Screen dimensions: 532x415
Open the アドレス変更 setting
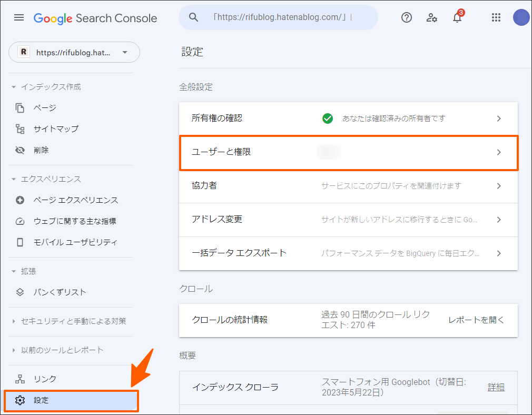coord(349,220)
